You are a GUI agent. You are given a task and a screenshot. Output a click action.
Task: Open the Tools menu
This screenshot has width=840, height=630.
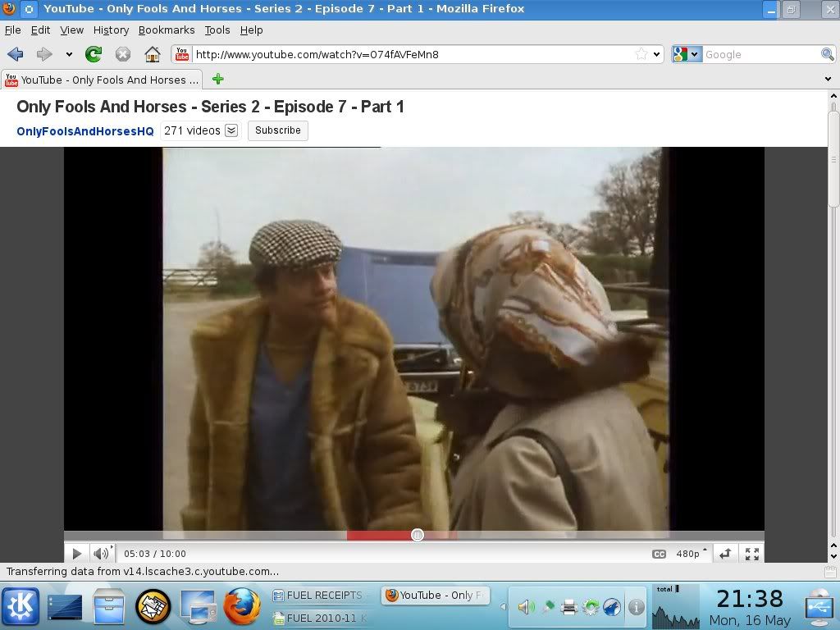coord(217,30)
